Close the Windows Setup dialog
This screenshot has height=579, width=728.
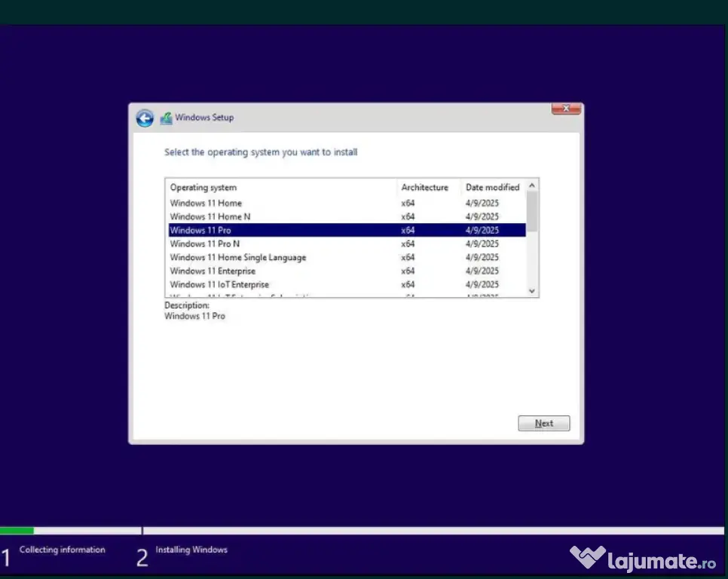pyautogui.click(x=565, y=109)
